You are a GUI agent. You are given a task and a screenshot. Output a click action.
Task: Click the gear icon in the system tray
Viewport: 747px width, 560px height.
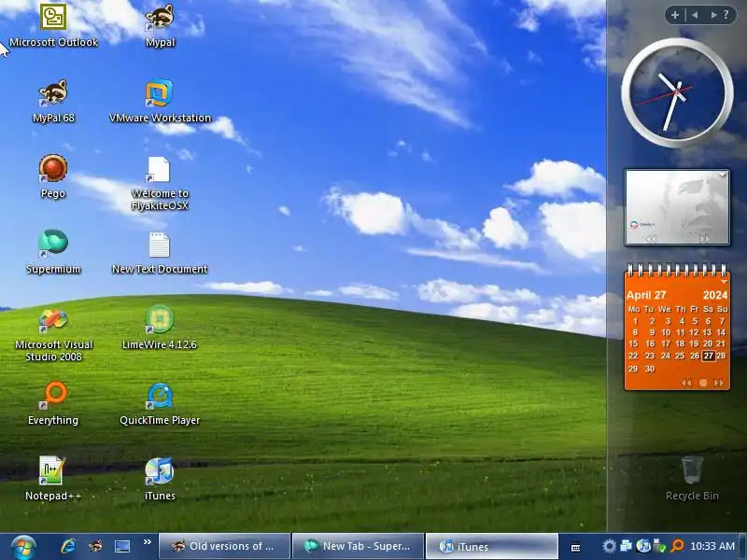tap(609, 546)
